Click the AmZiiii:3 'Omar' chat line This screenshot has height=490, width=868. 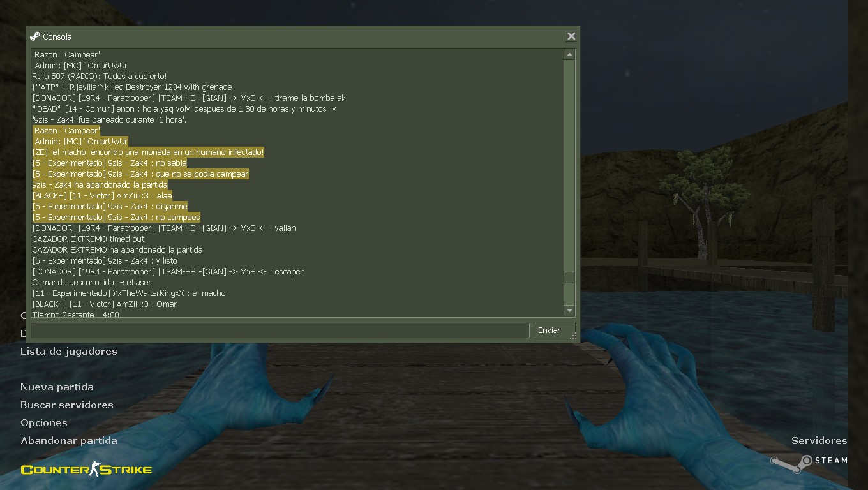tap(105, 304)
